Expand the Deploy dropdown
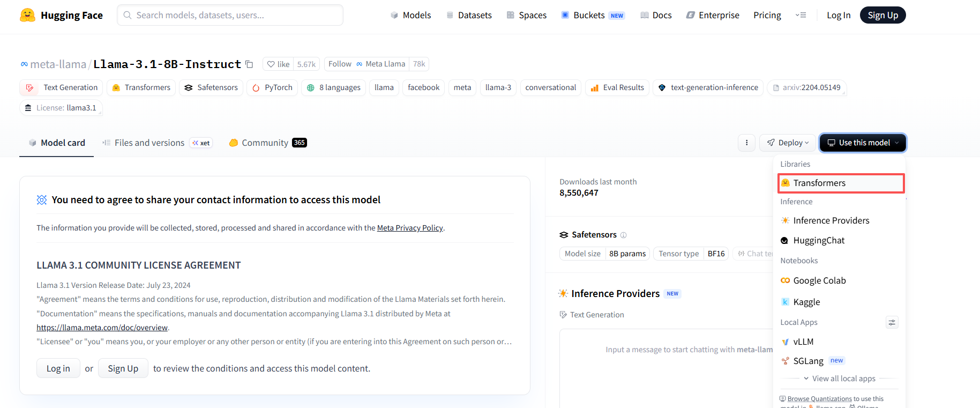Screen dimensions: 980x408 (x=788, y=143)
